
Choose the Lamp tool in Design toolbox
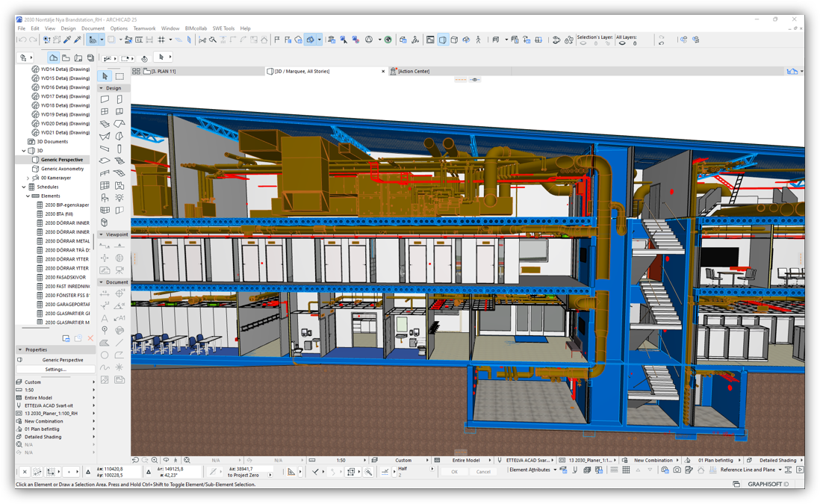coord(119,198)
